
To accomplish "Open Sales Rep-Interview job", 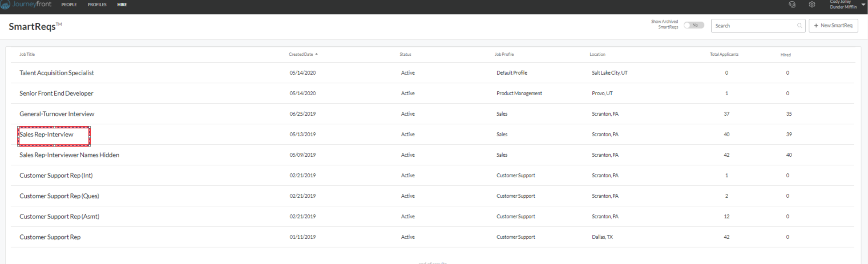I will [46, 135].
